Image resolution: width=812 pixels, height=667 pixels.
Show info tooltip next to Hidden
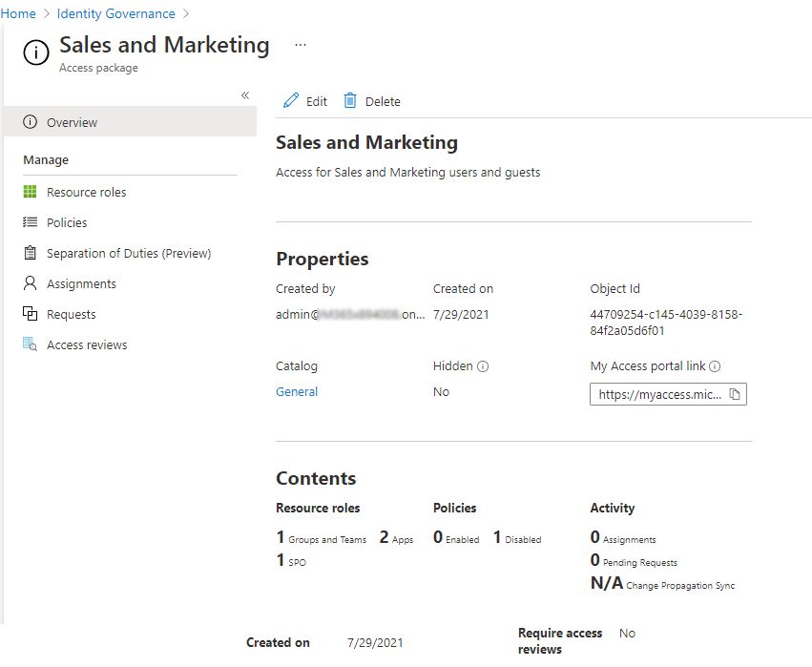[x=483, y=366]
